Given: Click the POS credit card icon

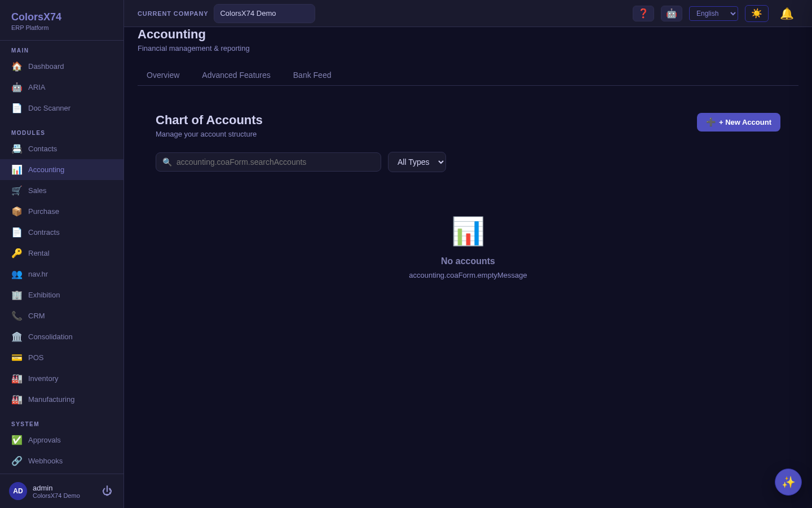Looking at the screenshot, I should tap(17, 358).
